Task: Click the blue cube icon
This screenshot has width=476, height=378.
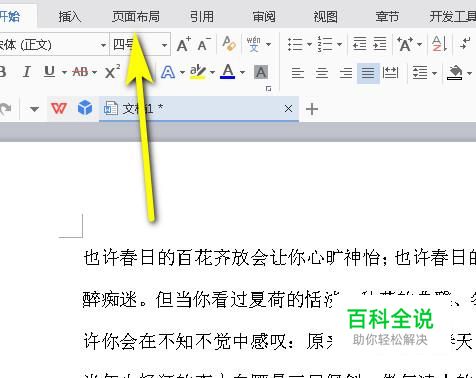Action: (x=85, y=108)
